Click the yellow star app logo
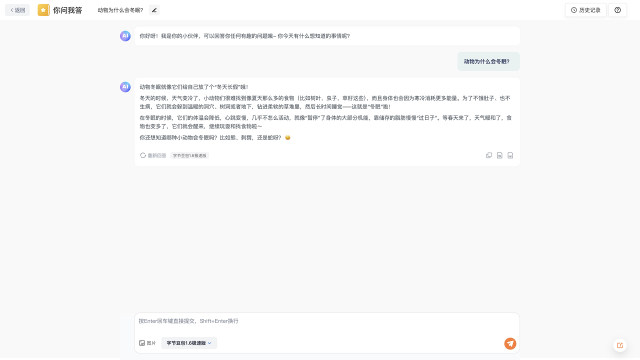The height and width of the screenshot is (360, 640). tap(44, 10)
